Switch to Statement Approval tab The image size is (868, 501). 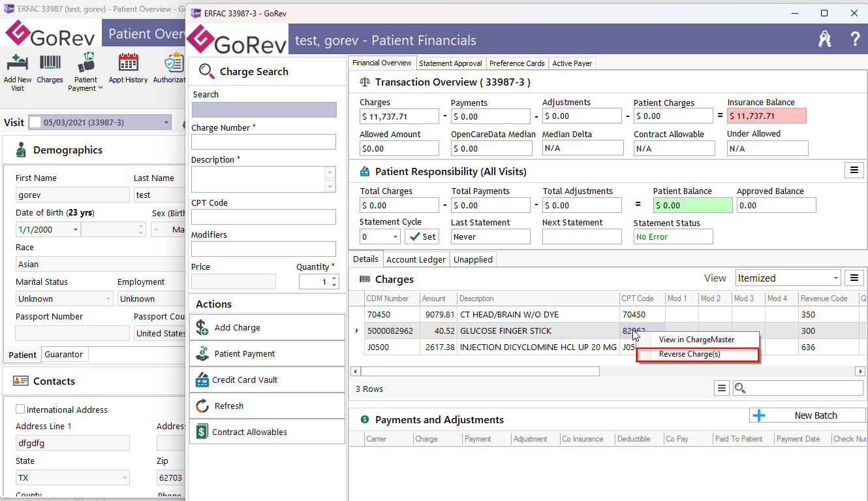click(450, 63)
